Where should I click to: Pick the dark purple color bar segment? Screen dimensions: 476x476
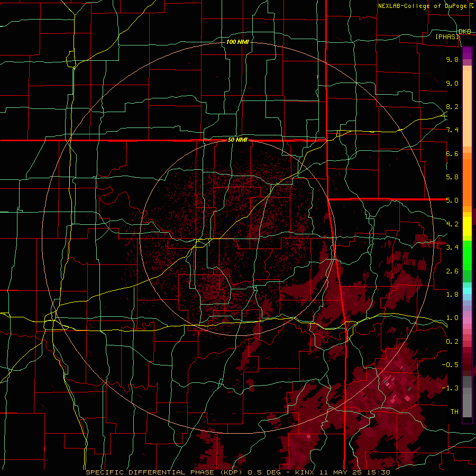467,53
